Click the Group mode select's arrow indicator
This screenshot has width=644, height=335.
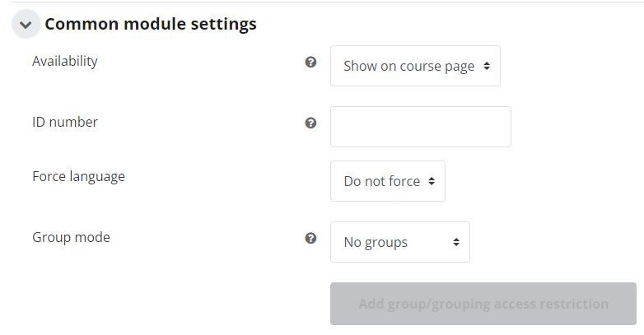(x=456, y=242)
